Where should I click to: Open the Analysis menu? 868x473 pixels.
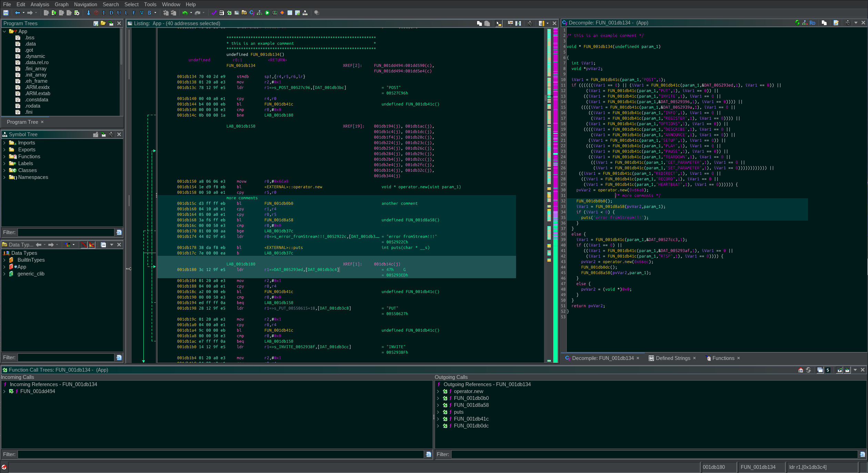click(40, 4)
